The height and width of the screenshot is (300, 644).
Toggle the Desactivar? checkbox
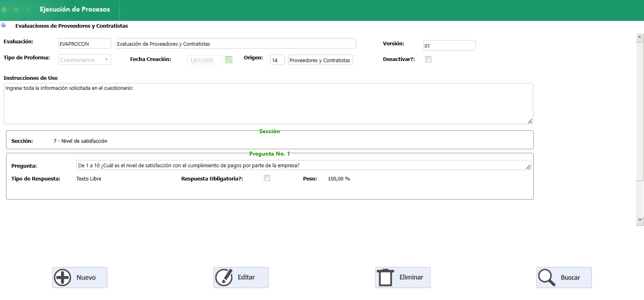click(x=428, y=59)
